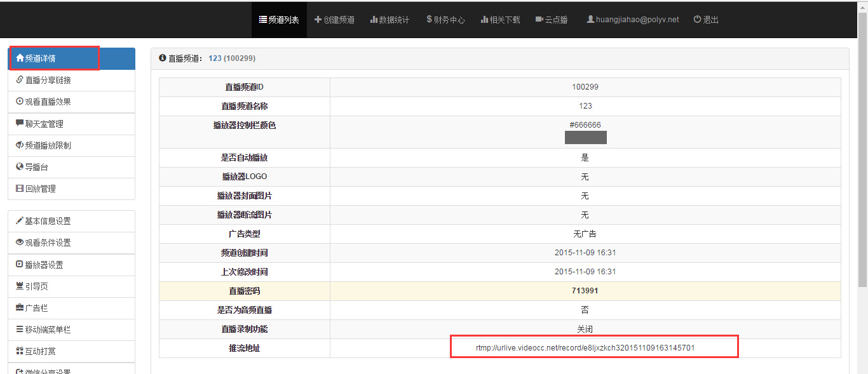
Task: Click the gray #666666 color swatch
Action: coord(585,138)
